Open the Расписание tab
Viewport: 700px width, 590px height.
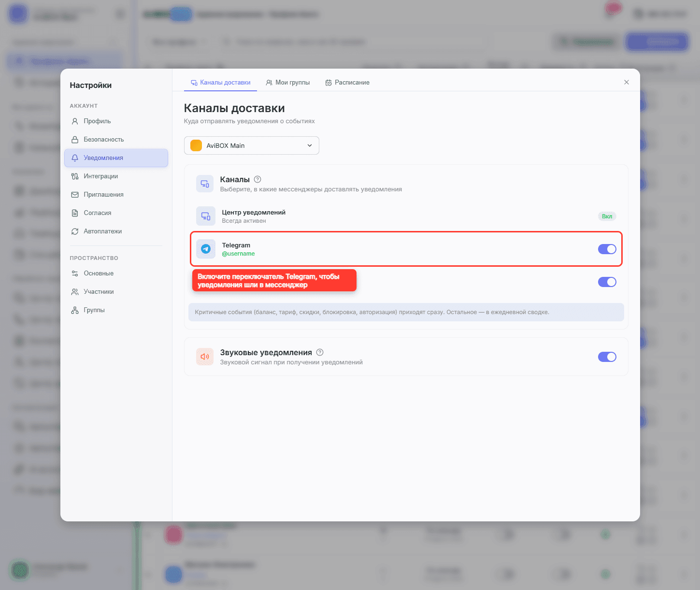[347, 83]
